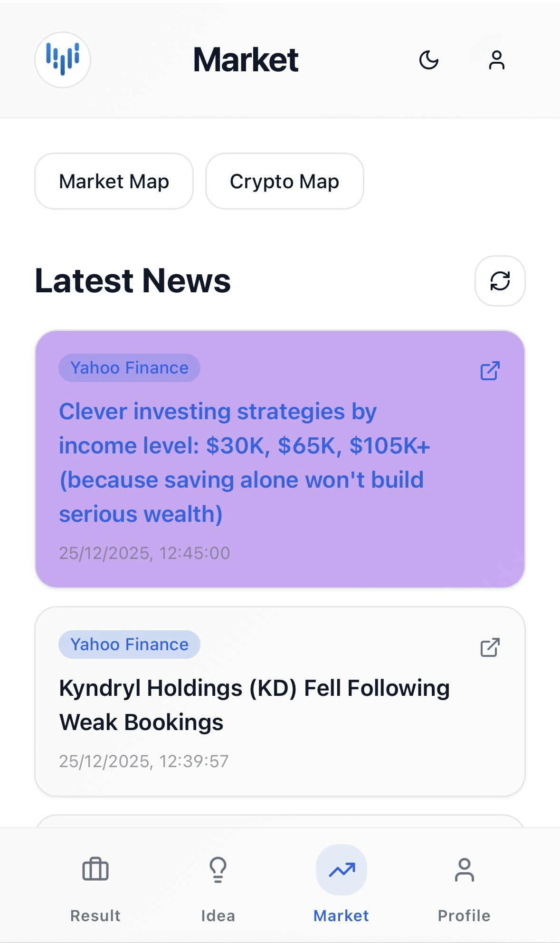Tap the Latest News heading
This screenshot has width=560, height=943.
[133, 281]
